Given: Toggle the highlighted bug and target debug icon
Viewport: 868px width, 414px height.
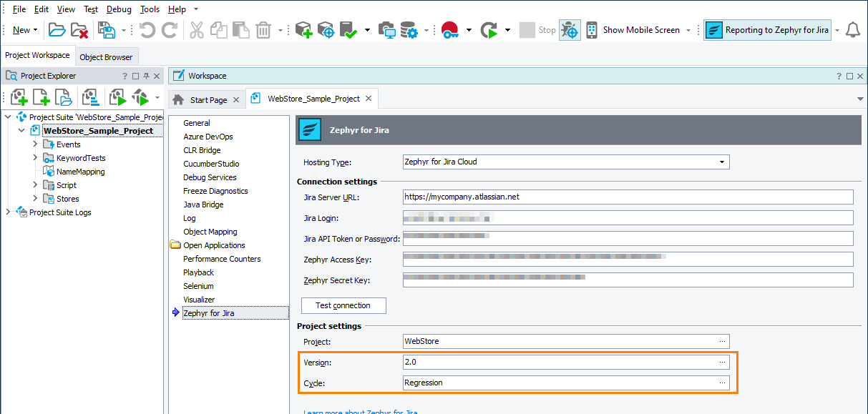Looking at the screenshot, I should click(x=570, y=30).
